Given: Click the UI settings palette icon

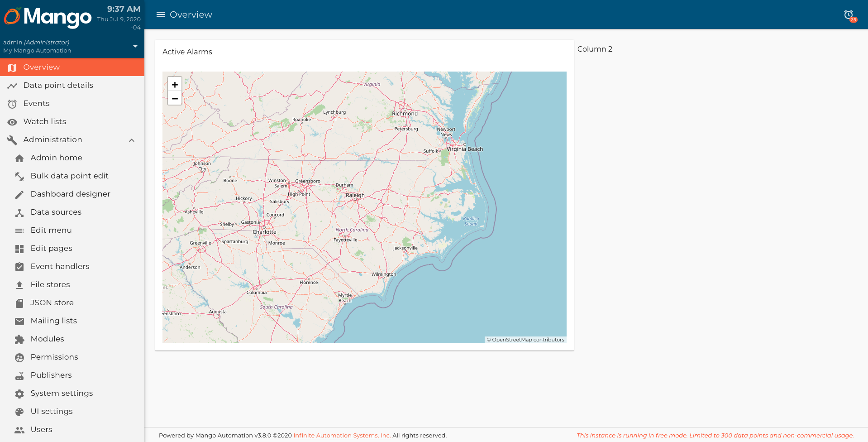Looking at the screenshot, I should (19, 412).
